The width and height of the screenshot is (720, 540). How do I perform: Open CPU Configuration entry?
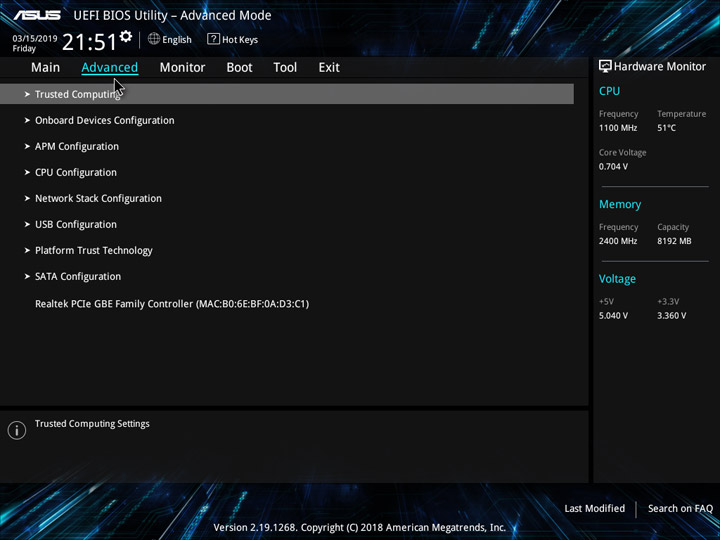point(76,173)
